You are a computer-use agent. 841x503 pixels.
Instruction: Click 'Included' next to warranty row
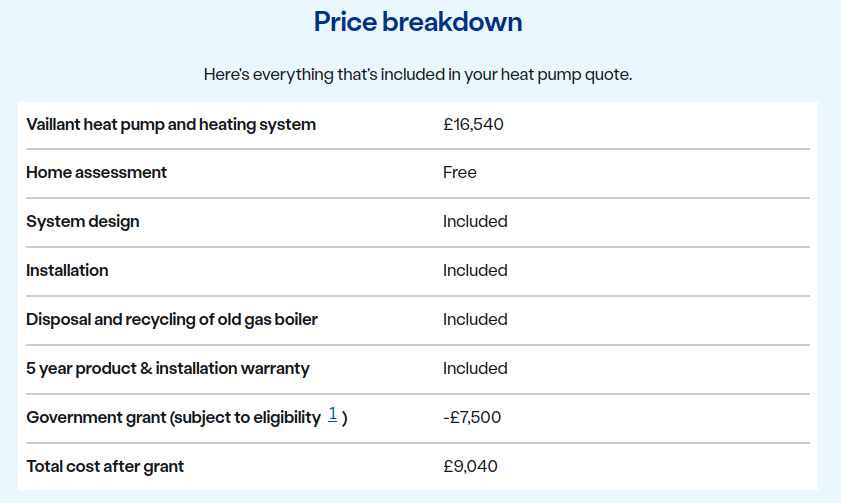coord(475,368)
